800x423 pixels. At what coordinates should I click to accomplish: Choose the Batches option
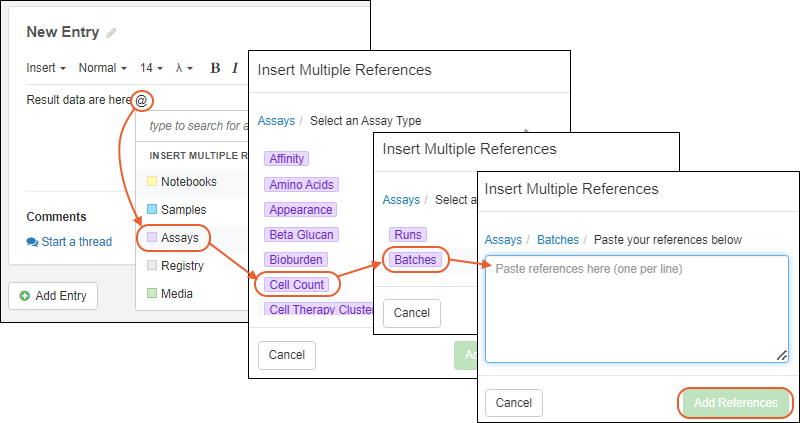click(415, 260)
